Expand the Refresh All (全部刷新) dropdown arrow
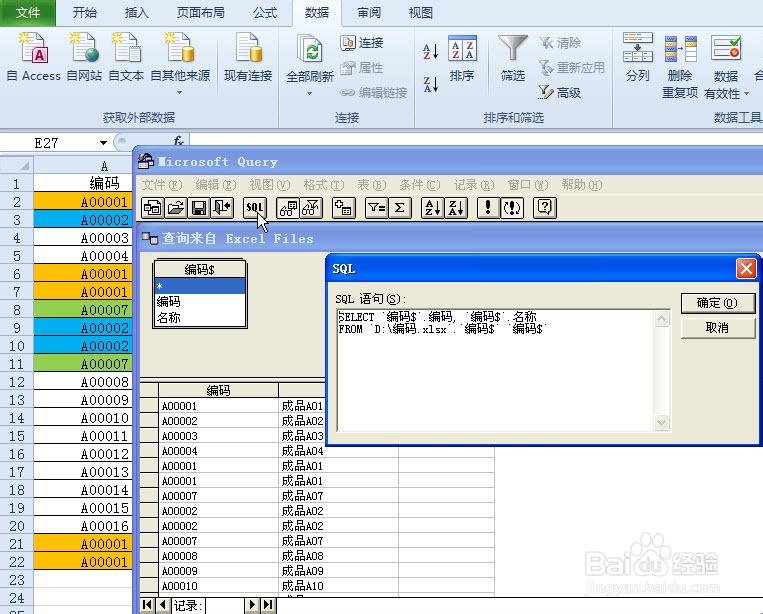The height and width of the screenshot is (614, 763). click(309, 93)
